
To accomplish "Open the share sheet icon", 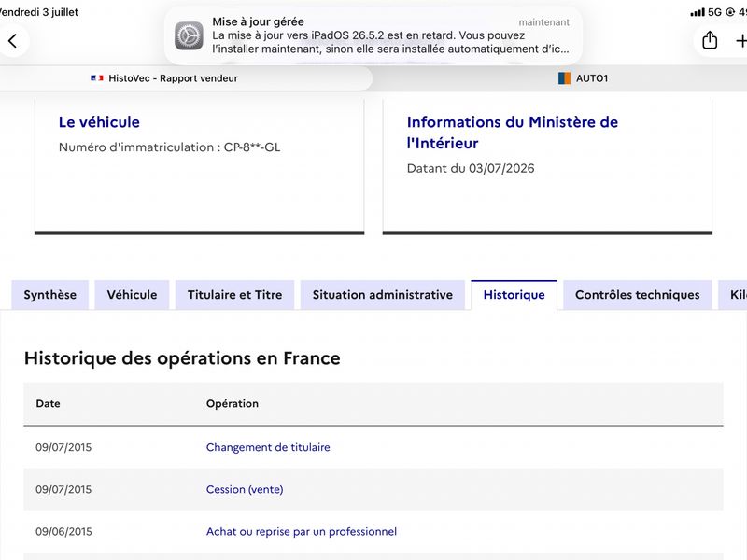I will coord(710,40).
